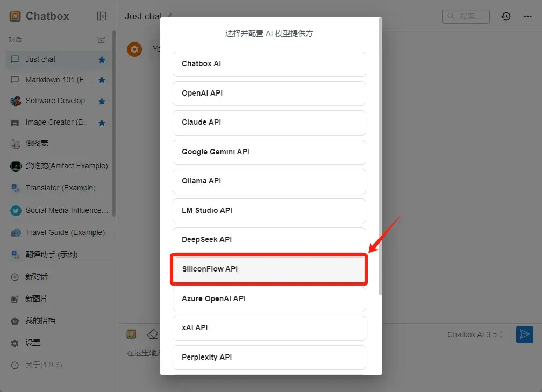Screen dimensions: 542x392
Task: Unstar the Software Developer conversation
Action: (102, 101)
